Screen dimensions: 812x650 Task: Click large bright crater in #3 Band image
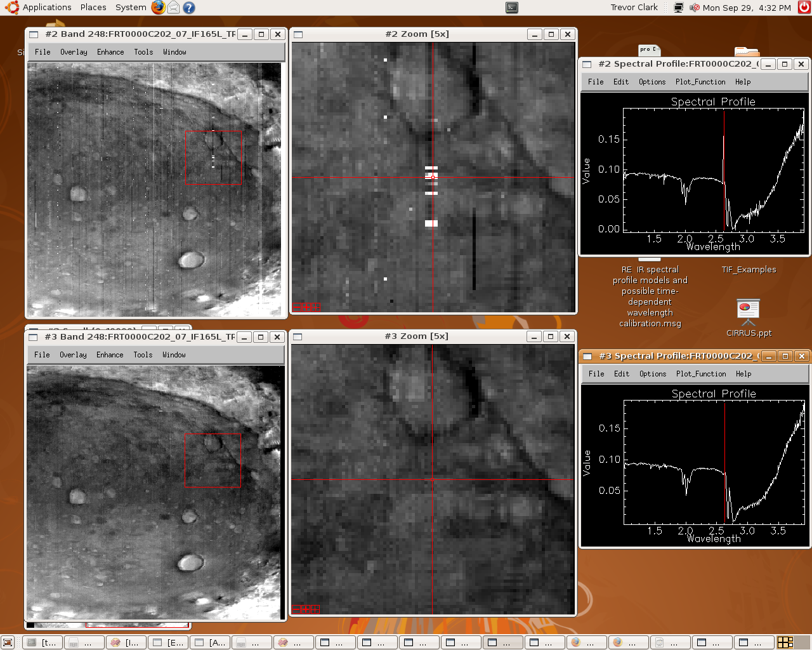191,562
